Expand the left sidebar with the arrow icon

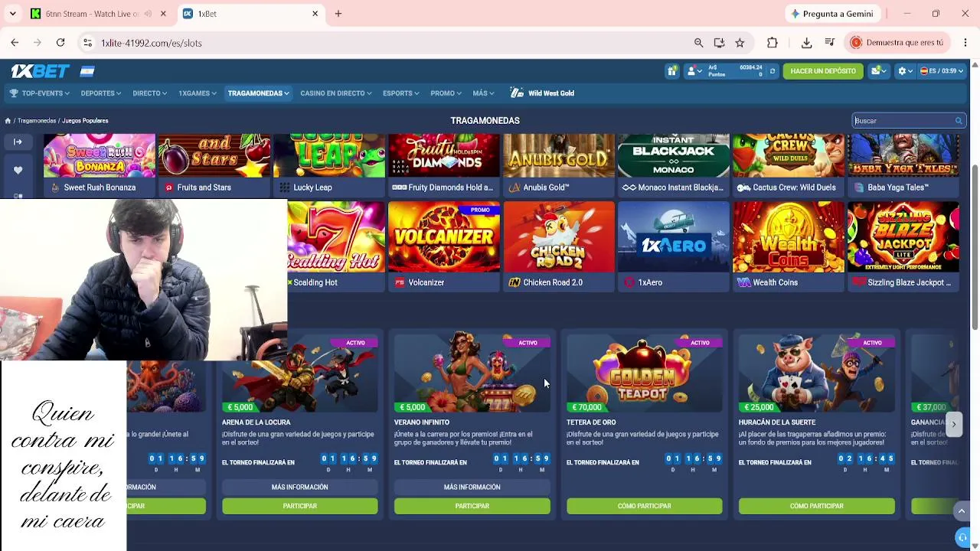coord(18,142)
